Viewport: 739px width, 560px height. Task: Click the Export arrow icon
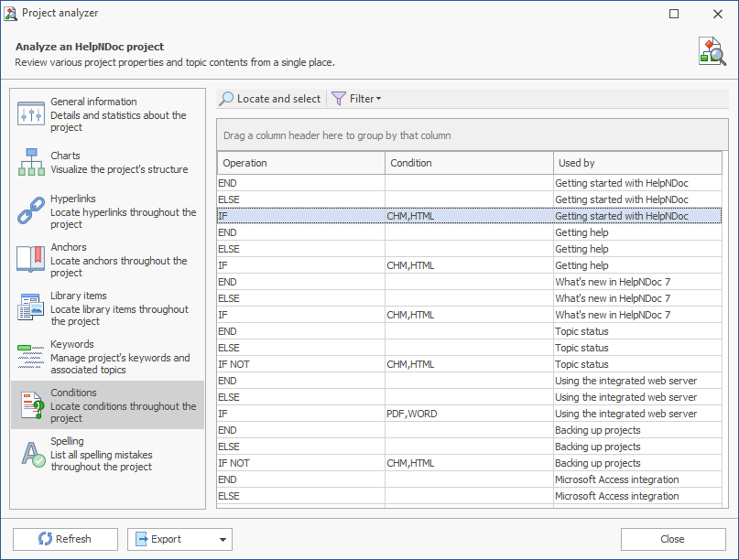[141, 539]
